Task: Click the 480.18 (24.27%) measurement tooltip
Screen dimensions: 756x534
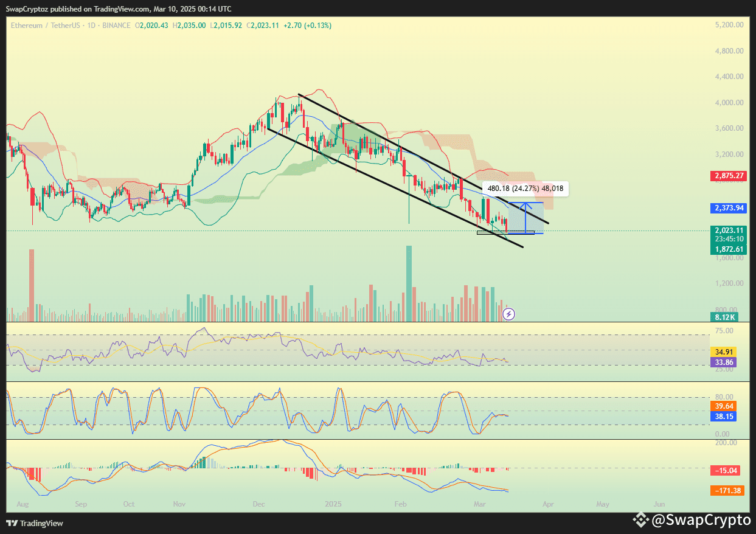Action: (x=525, y=189)
